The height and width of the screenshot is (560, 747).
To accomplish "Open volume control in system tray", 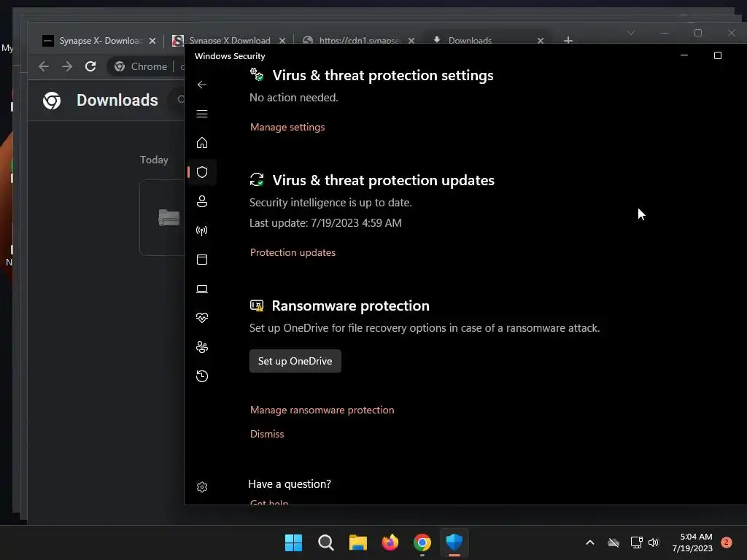I will pos(654,542).
